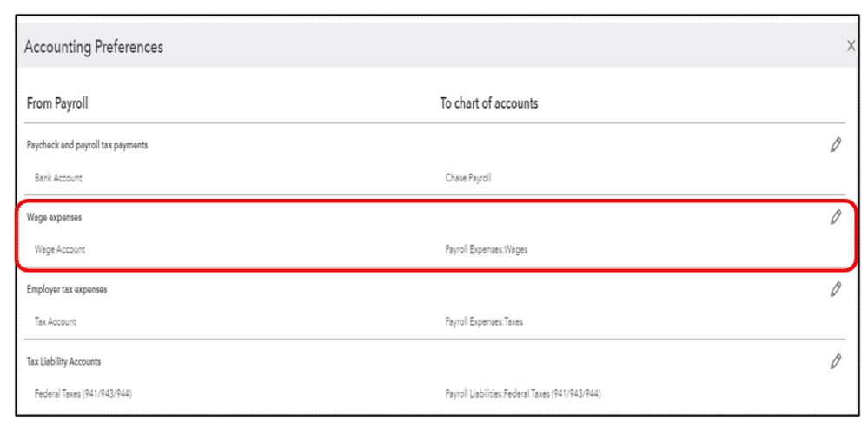Select the Employer tax expenses heading
Viewport: 868px width, 448px height.
pyautogui.click(x=67, y=289)
